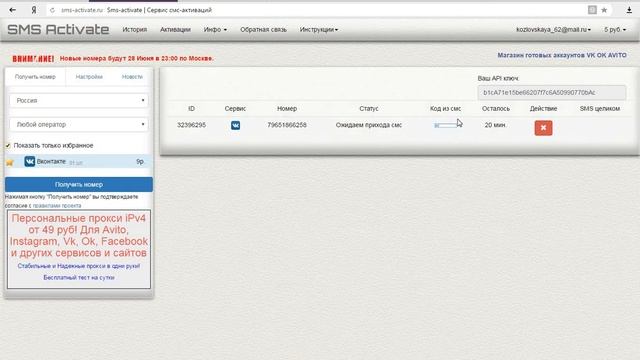Open the browser downloads icon
Viewport: 640px width, 360px height.
629,10
